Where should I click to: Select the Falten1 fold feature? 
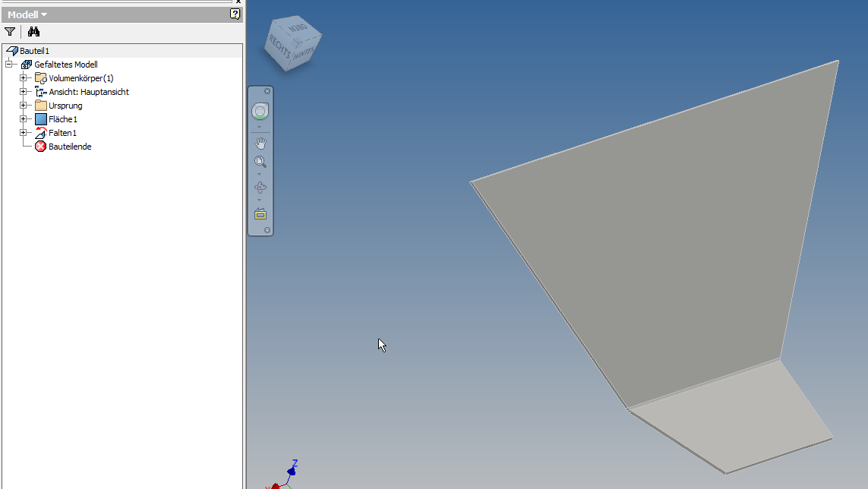[x=63, y=132]
